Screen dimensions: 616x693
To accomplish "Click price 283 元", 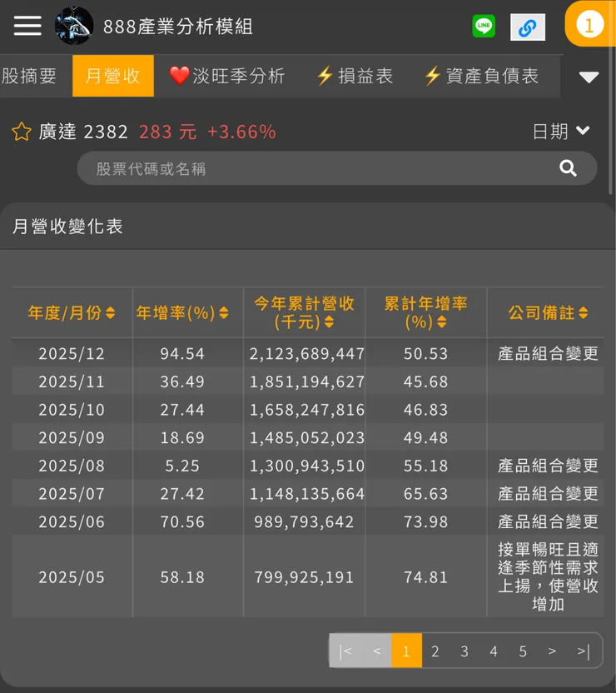I will coord(168,132).
